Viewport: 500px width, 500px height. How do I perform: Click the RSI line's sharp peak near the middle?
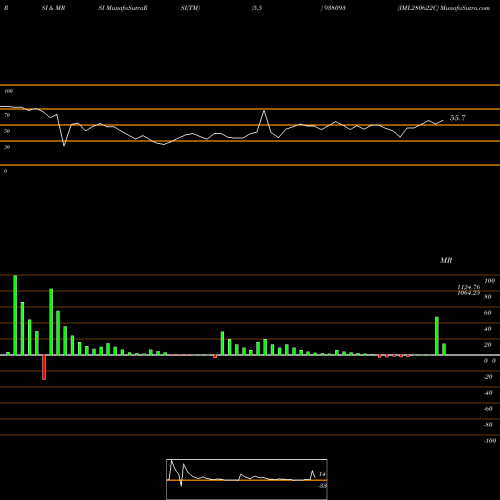(264, 111)
